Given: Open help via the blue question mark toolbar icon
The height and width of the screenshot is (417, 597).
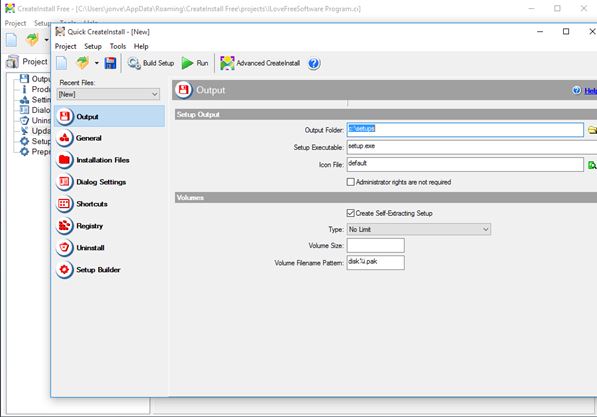Looking at the screenshot, I should (314, 63).
